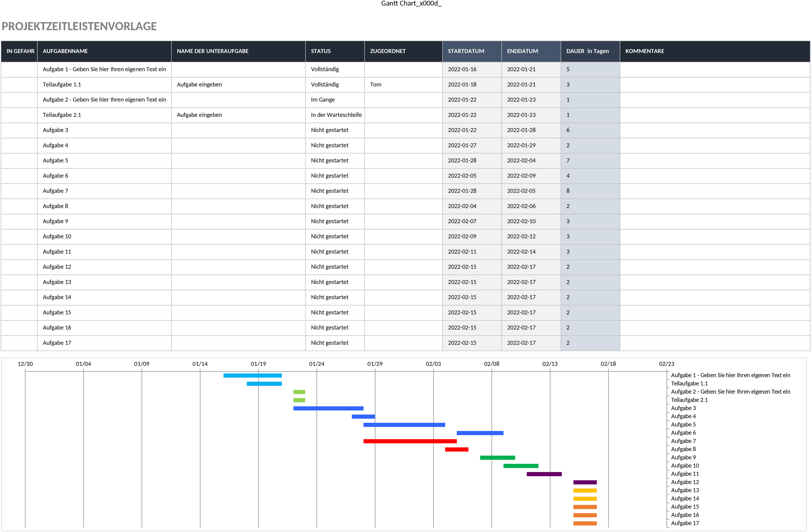Click table cell Aufgabe 17
Image resolution: width=811 pixels, height=532 pixels.
coord(104,343)
